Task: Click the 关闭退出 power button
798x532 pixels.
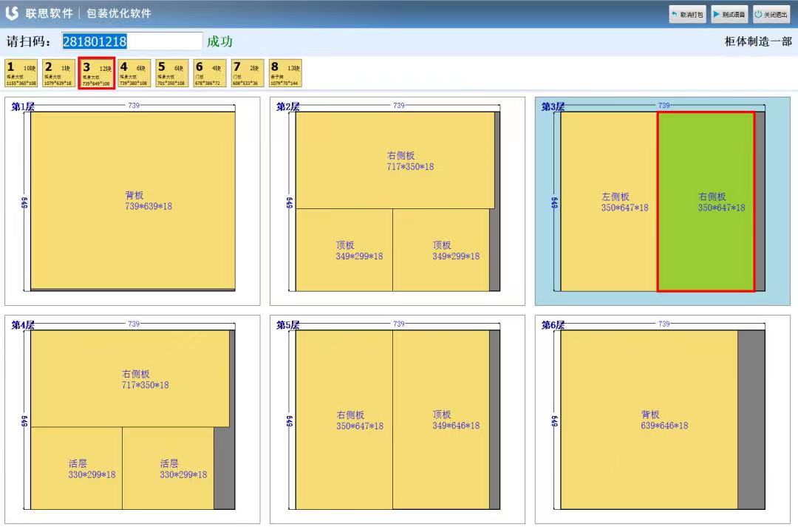Action: (771, 14)
